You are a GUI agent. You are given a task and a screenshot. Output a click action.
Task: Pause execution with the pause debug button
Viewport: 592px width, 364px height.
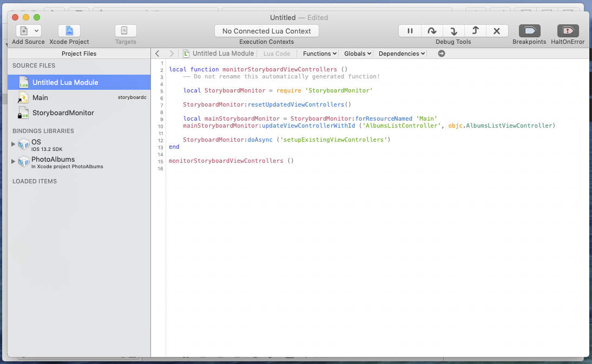pos(410,31)
